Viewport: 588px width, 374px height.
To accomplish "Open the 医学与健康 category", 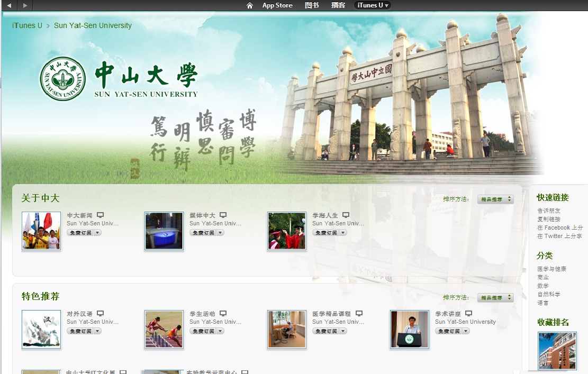I will coord(551,269).
